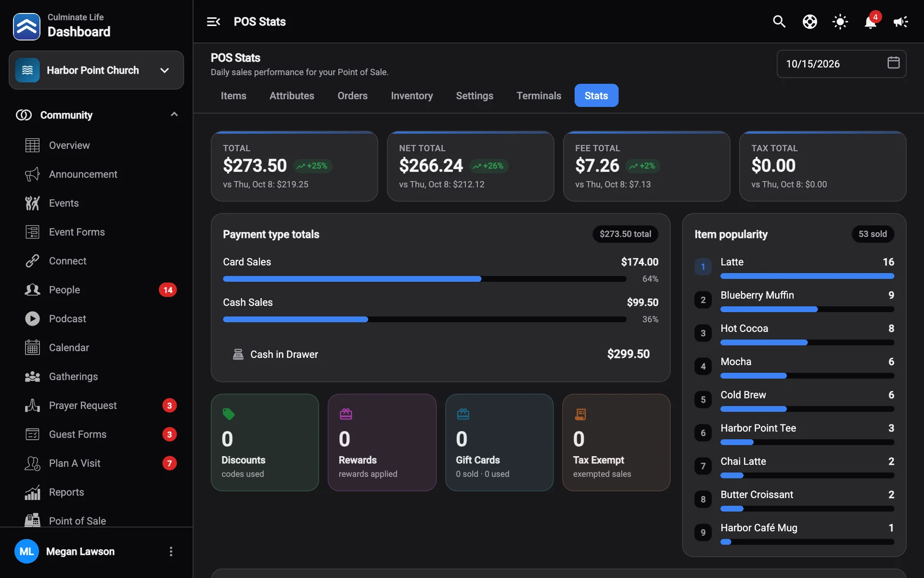Open the Settings tab

475,96
